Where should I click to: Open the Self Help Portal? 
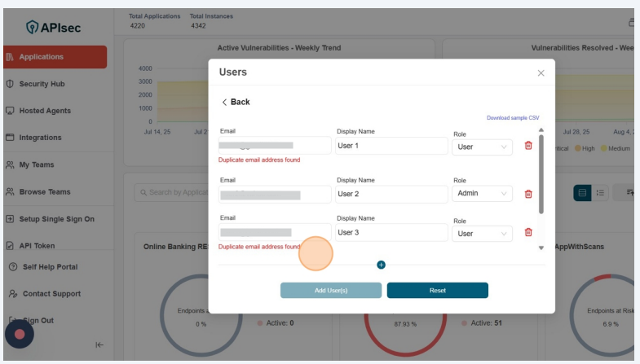[50, 267]
